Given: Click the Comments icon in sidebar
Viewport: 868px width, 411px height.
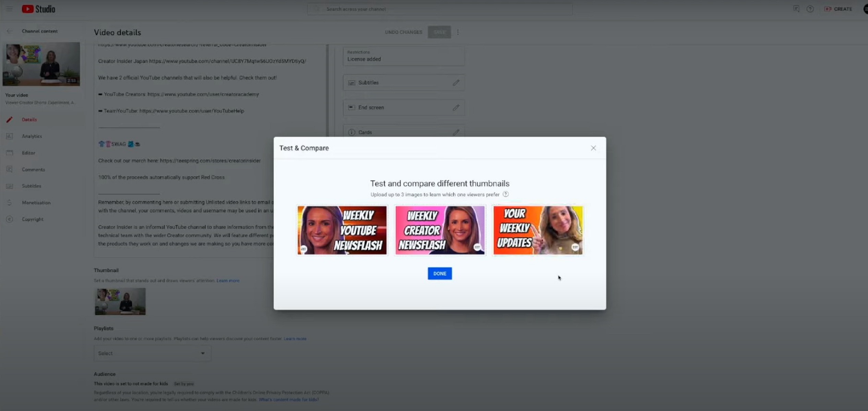Looking at the screenshot, I should [9, 169].
